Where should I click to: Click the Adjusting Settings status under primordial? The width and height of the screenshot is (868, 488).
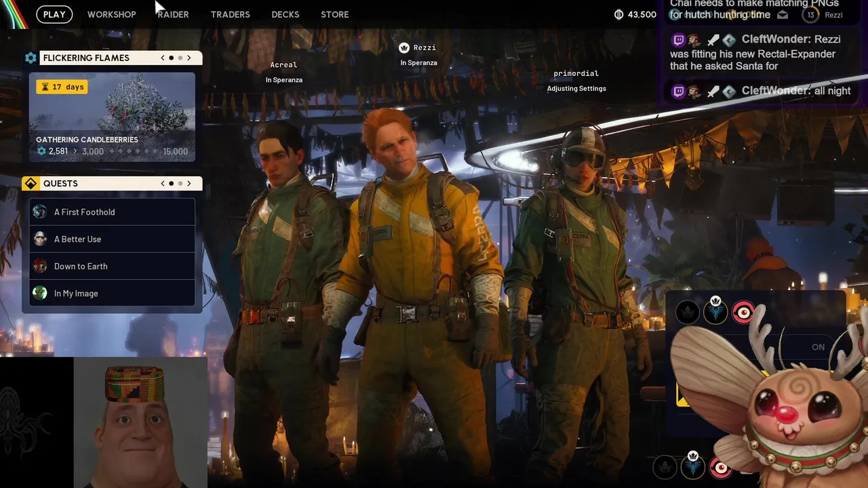tap(576, 89)
